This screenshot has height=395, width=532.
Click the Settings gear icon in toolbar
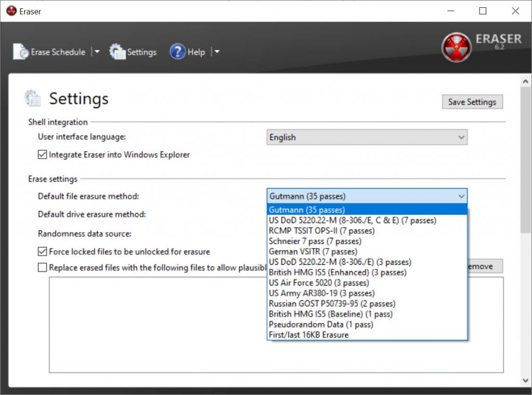pyautogui.click(x=117, y=52)
